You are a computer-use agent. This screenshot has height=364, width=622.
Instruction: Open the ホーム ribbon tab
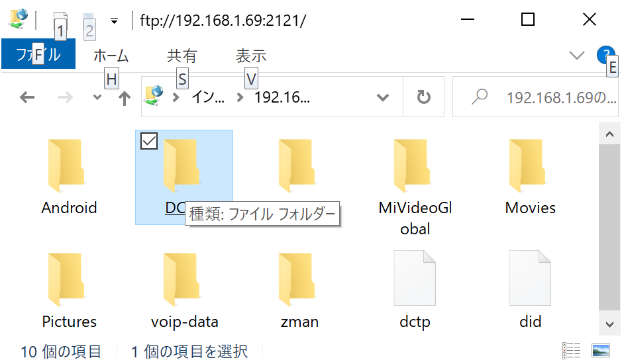point(111,56)
